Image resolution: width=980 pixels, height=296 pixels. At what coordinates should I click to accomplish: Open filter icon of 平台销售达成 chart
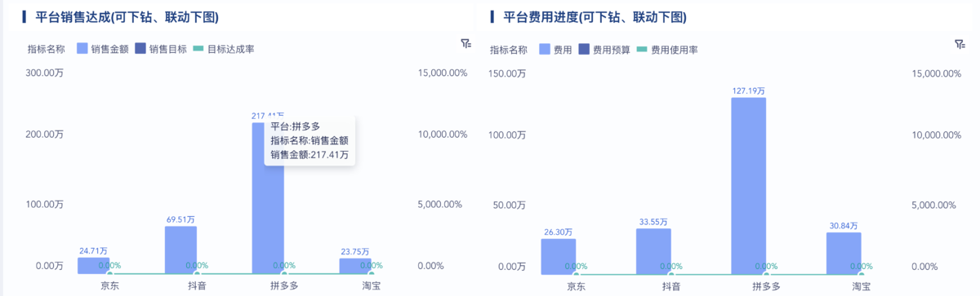(465, 43)
